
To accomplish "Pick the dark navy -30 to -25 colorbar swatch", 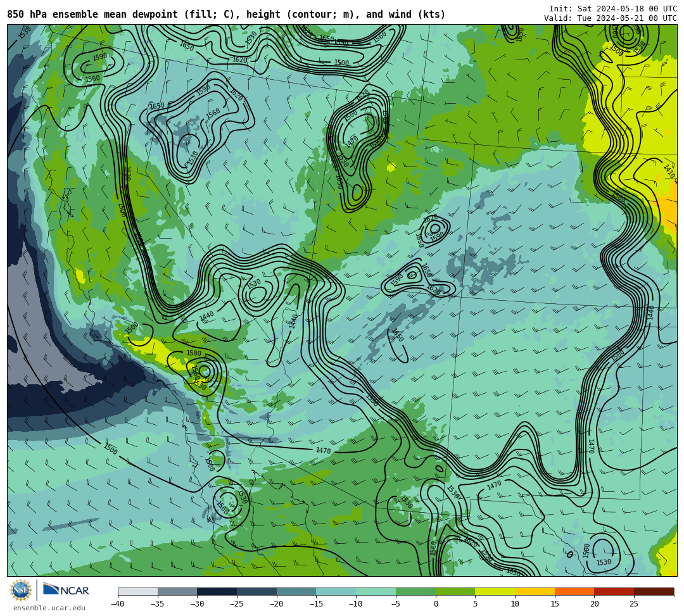I will (217, 591).
